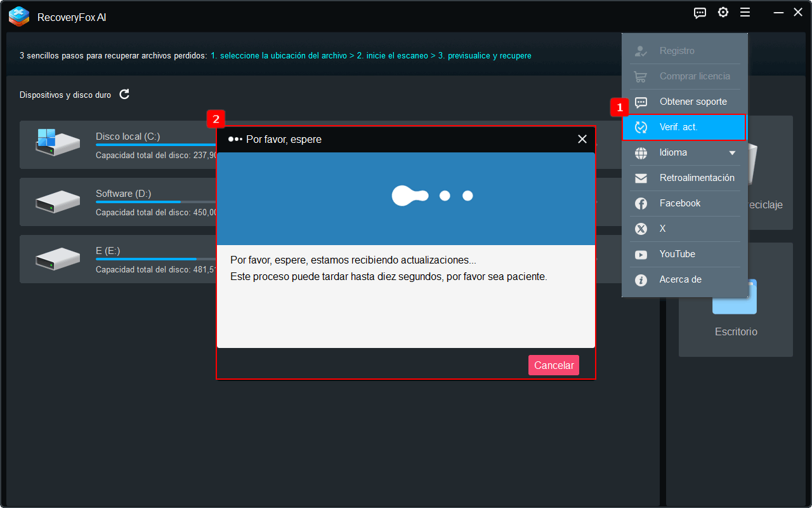Click the feedback chat icon in title bar
812x508 pixels.
pyautogui.click(x=700, y=13)
